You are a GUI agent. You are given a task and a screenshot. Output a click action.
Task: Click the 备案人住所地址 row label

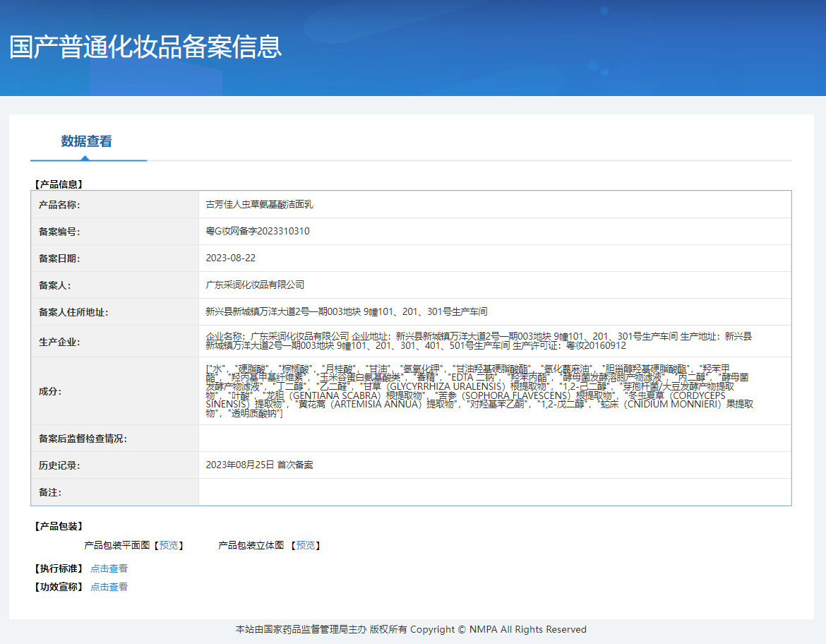[73, 313]
